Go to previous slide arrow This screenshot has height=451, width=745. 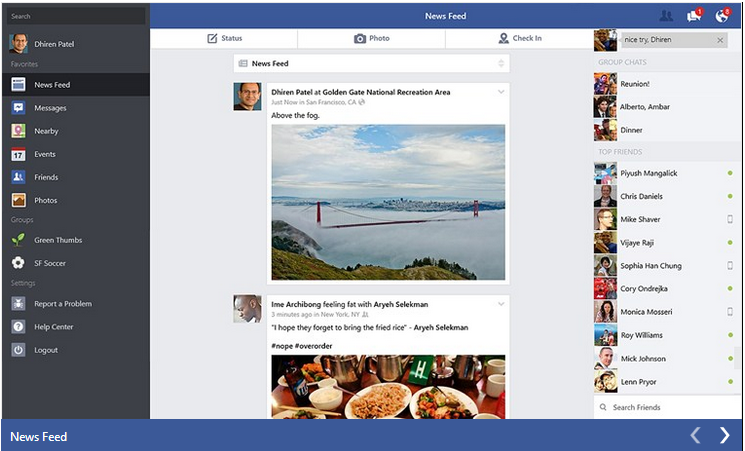(x=695, y=435)
